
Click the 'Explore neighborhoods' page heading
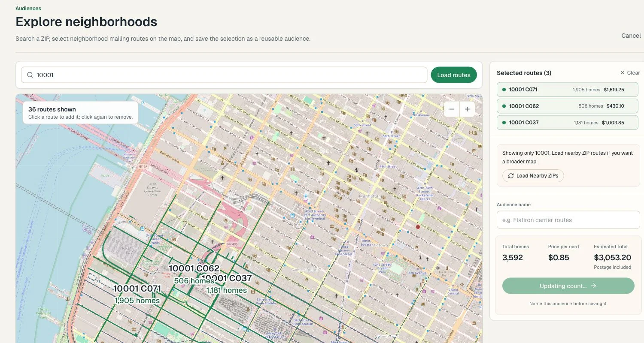(x=86, y=21)
